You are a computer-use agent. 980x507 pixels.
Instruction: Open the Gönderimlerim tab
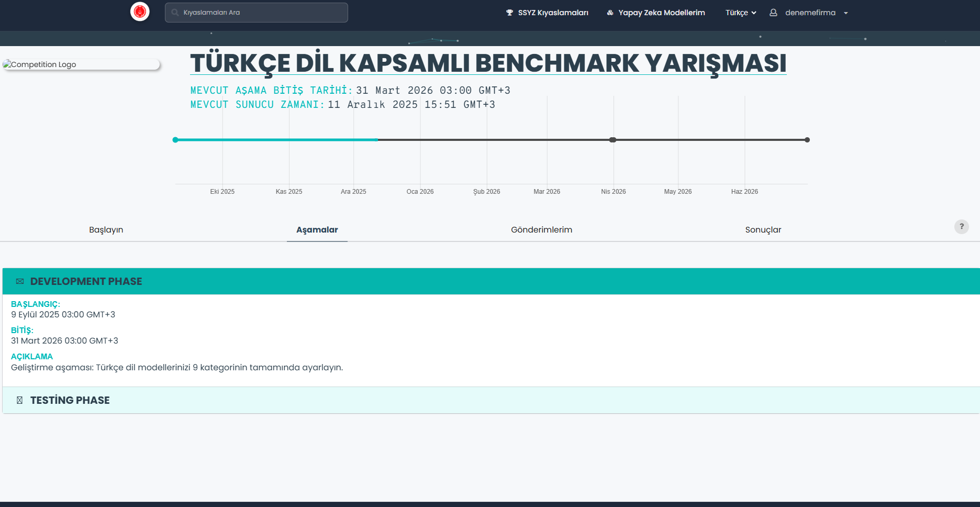tap(541, 230)
